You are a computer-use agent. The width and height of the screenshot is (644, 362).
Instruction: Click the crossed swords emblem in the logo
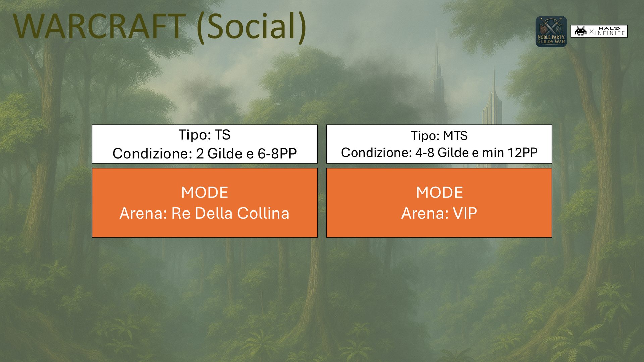pyautogui.click(x=551, y=26)
